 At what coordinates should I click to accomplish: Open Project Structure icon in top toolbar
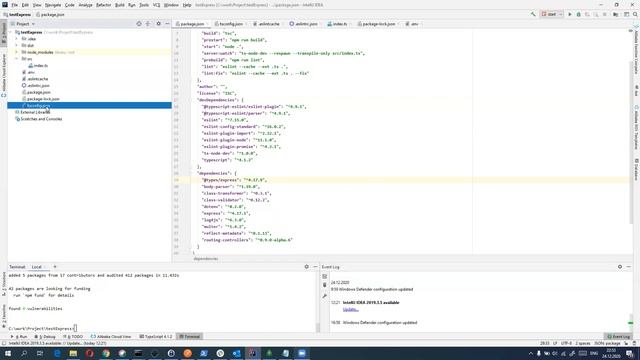coord(616,14)
